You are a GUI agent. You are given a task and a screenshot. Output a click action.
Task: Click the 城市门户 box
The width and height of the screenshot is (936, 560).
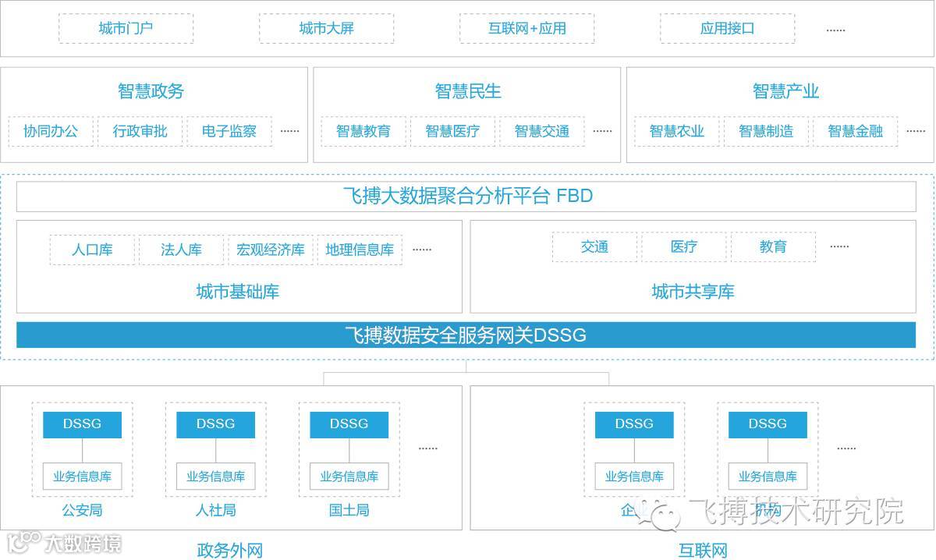(126, 28)
